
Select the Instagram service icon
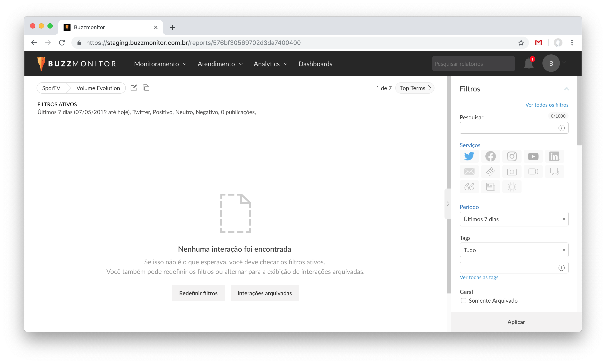512,156
